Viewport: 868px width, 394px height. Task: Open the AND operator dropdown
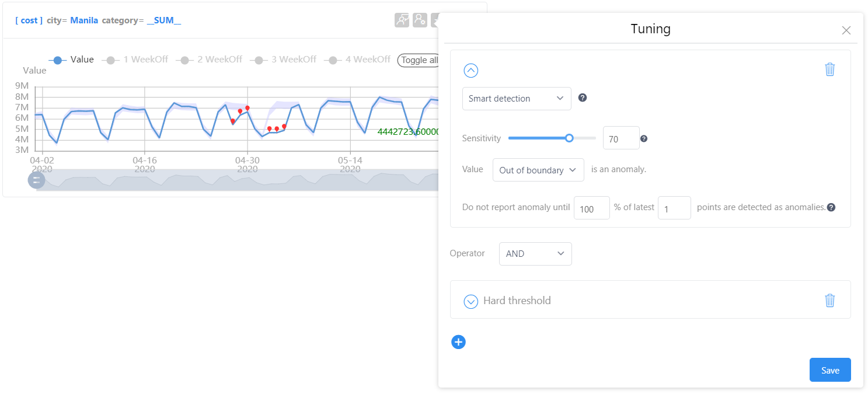click(535, 254)
